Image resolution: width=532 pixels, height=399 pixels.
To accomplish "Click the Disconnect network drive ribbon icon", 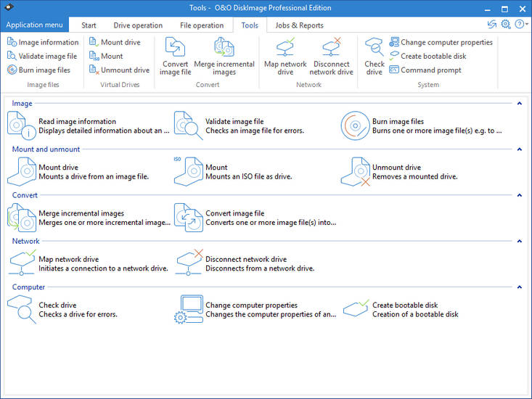I will [331, 48].
